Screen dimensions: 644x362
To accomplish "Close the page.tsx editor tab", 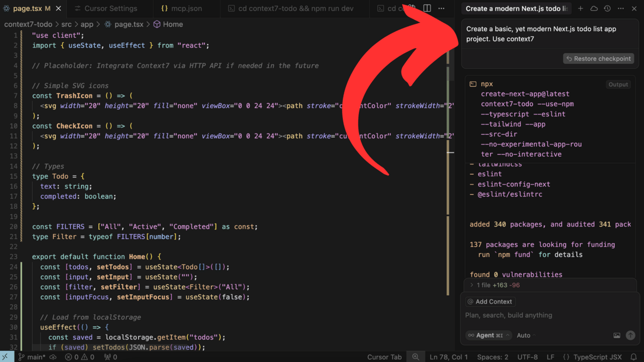I will click(58, 8).
